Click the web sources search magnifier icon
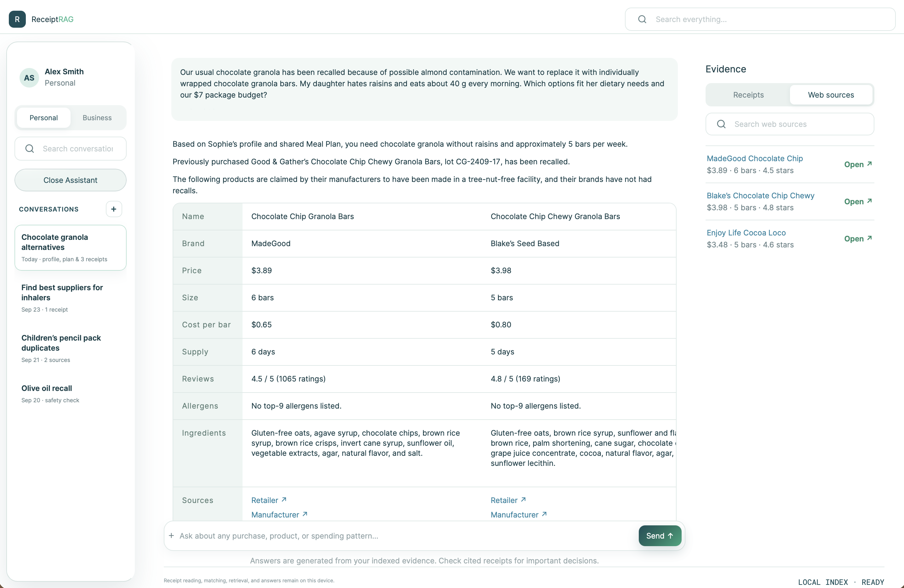Viewport: 904px width, 588px height. pyautogui.click(x=721, y=124)
